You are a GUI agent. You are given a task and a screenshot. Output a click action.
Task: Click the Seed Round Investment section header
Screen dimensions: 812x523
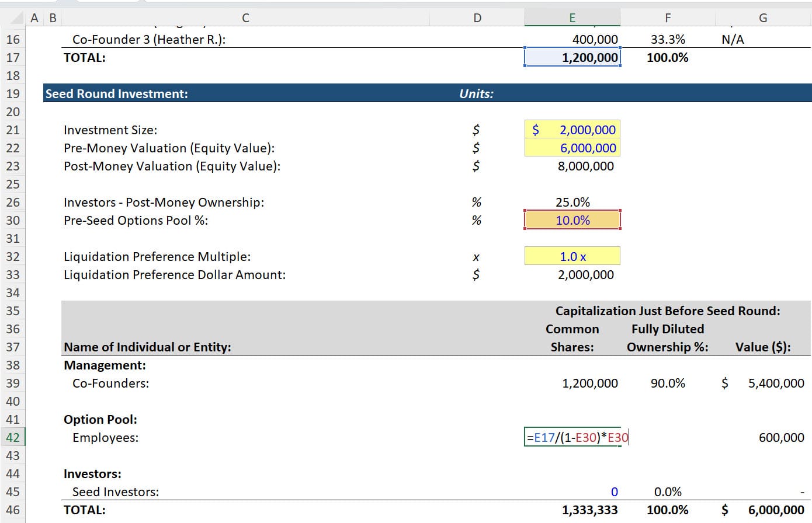(117, 93)
